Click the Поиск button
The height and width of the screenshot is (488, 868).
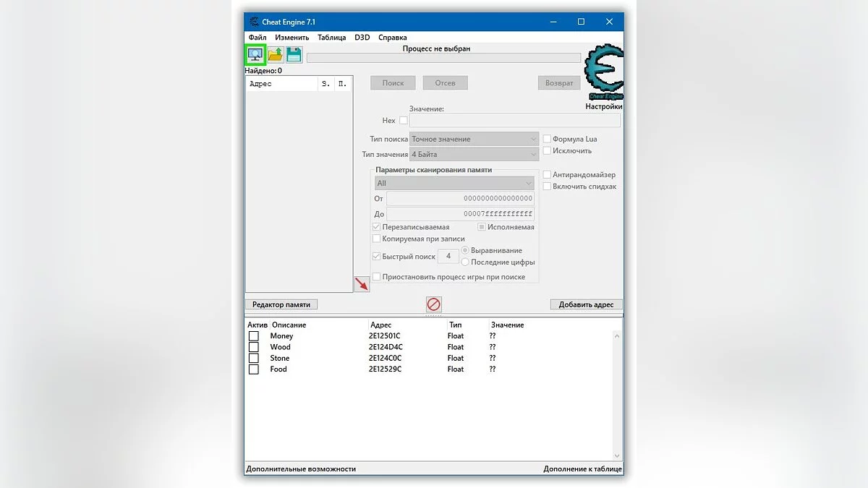click(393, 83)
